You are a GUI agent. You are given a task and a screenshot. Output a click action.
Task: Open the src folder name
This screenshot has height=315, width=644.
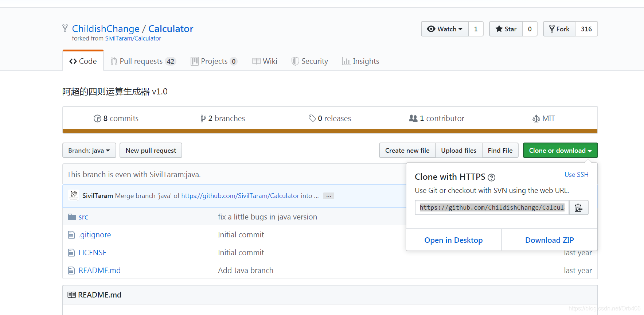click(x=83, y=217)
